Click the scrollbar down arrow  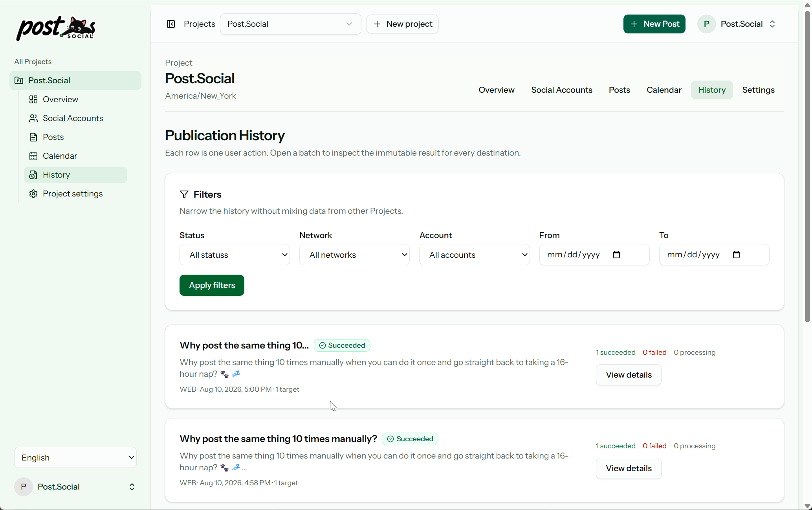point(807,506)
